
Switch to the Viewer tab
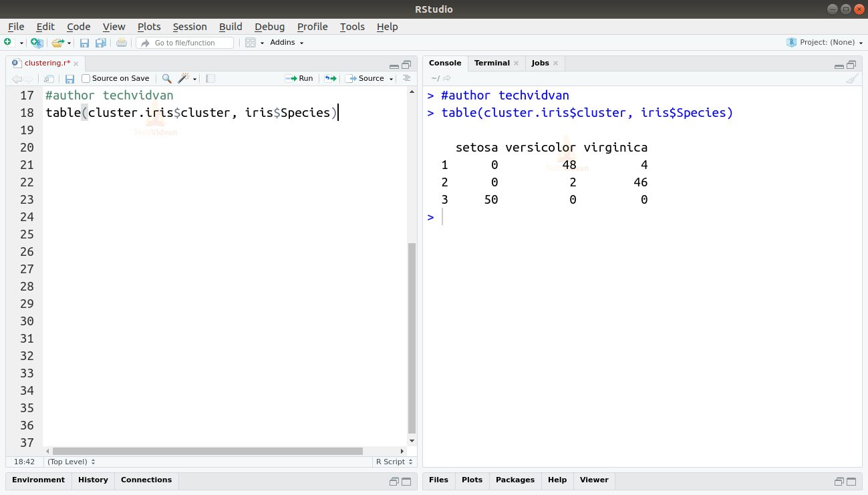pyautogui.click(x=594, y=480)
